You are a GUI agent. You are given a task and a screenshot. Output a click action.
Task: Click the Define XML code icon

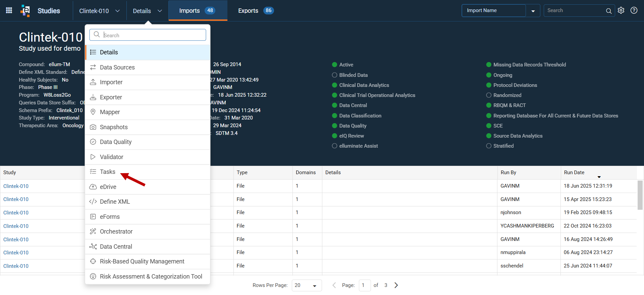pos(93,202)
